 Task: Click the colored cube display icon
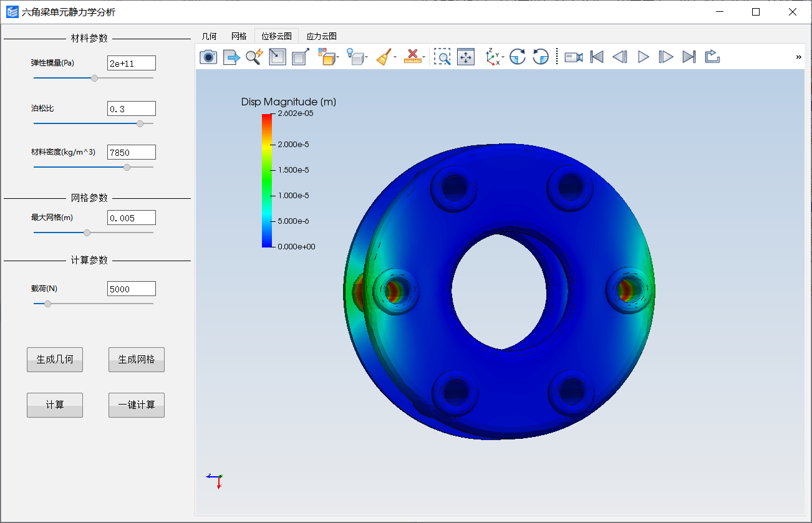[326, 57]
